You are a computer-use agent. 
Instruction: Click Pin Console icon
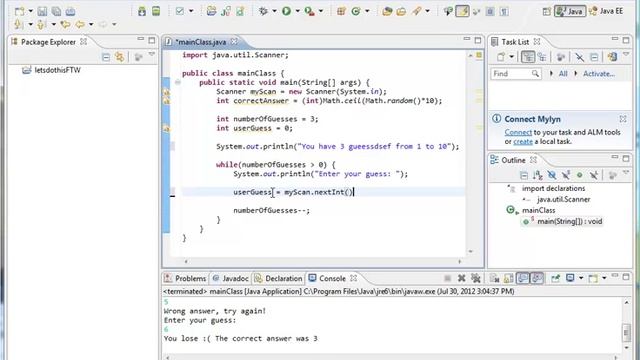coord(555,278)
